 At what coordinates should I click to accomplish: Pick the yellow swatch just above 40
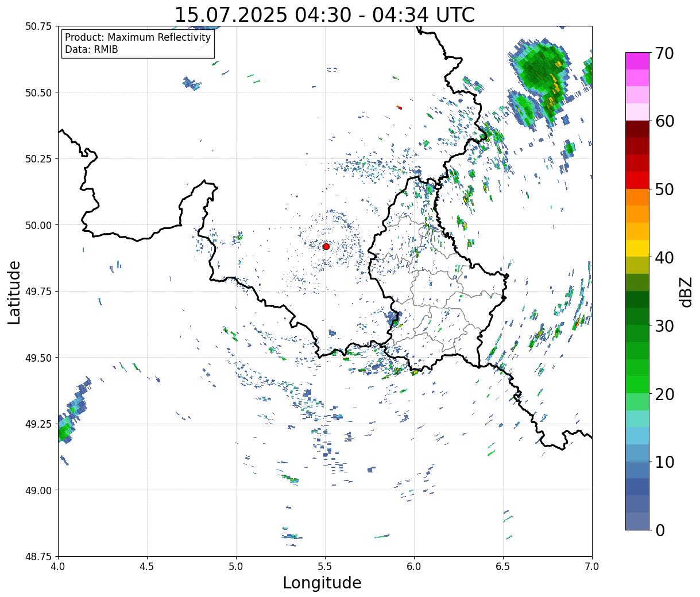(637, 248)
